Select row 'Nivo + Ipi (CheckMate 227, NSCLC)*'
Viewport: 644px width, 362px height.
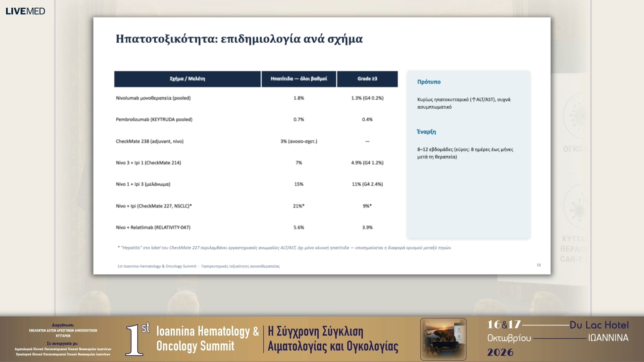point(256,206)
